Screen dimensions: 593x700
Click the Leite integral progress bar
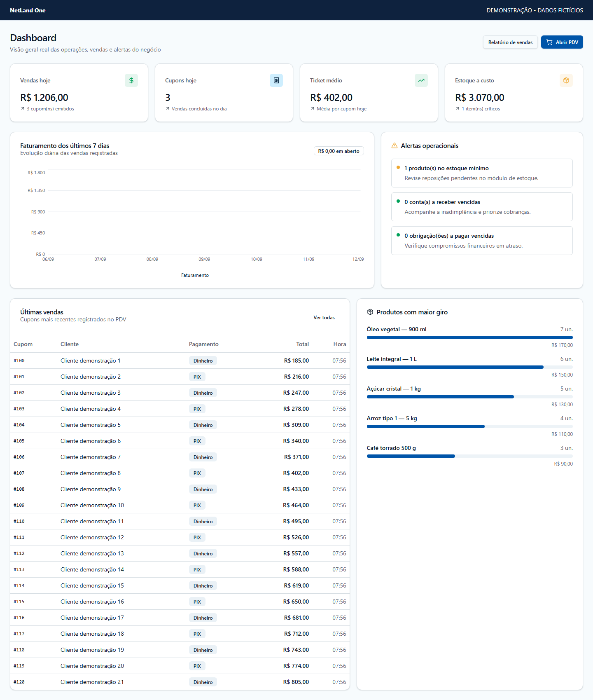coord(469,367)
